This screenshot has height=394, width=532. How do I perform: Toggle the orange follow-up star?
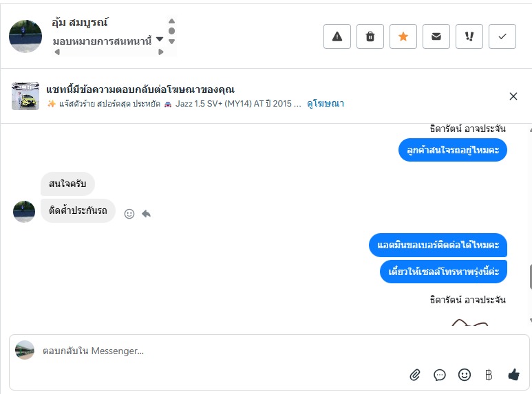[x=403, y=37]
